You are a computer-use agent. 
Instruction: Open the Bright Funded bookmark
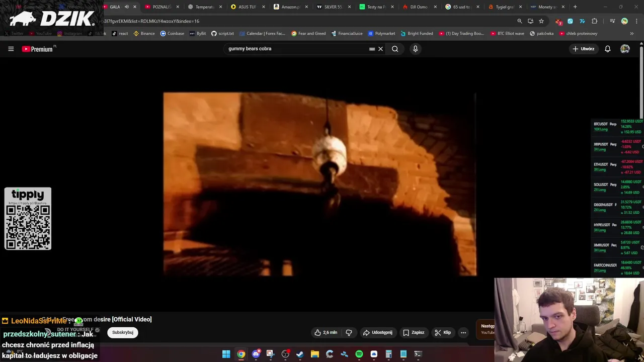point(417,34)
